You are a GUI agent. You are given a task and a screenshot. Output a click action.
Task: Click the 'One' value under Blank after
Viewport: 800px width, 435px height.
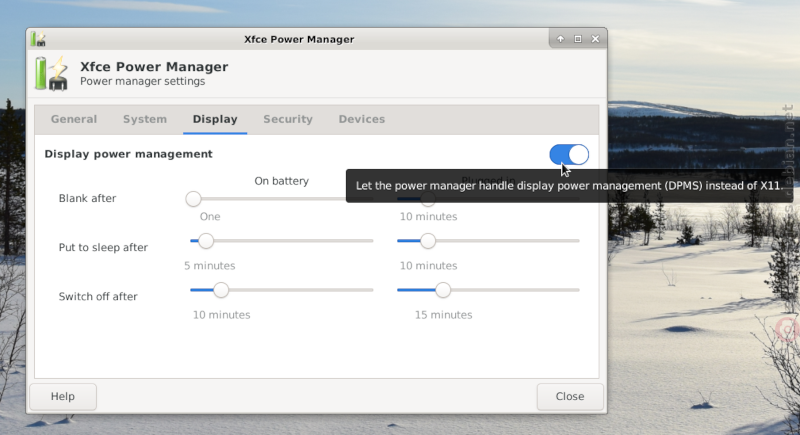[x=210, y=217]
